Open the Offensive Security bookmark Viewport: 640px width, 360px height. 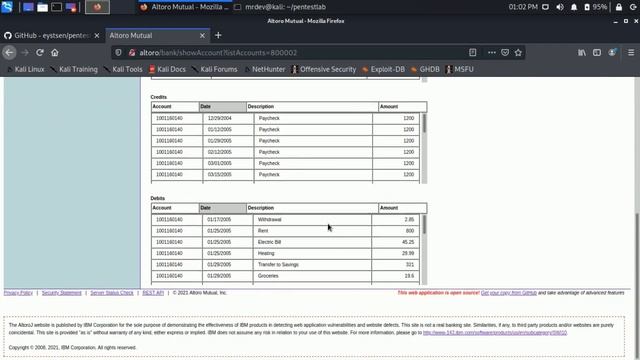click(x=323, y=69)
